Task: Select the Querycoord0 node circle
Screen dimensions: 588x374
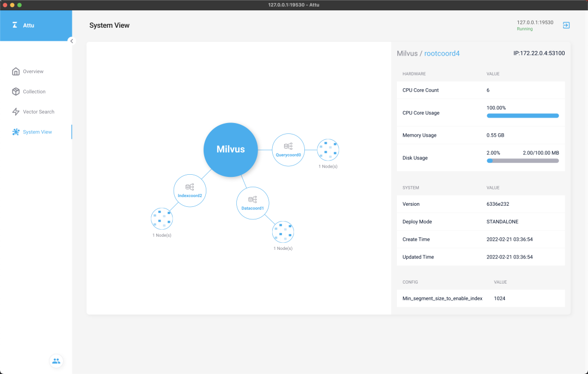Action: pyautogui.click(x=288, y=150)
